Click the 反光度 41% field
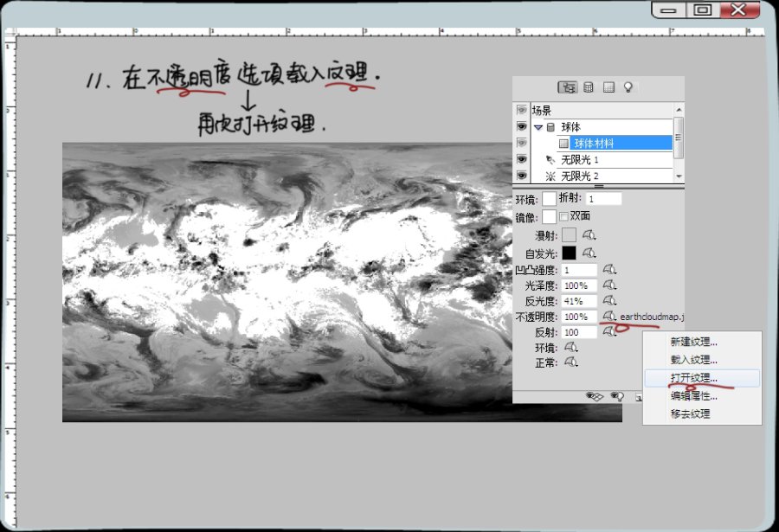The width and height of the screenshot is (779, 532). (579, 301)
